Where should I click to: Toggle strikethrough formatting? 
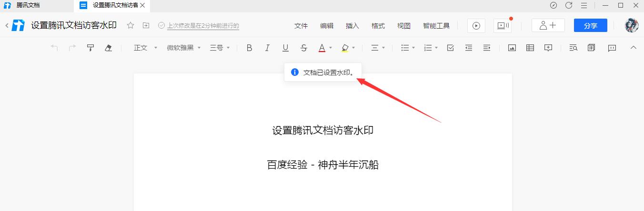pyautogui.click(x=304, y=48)
